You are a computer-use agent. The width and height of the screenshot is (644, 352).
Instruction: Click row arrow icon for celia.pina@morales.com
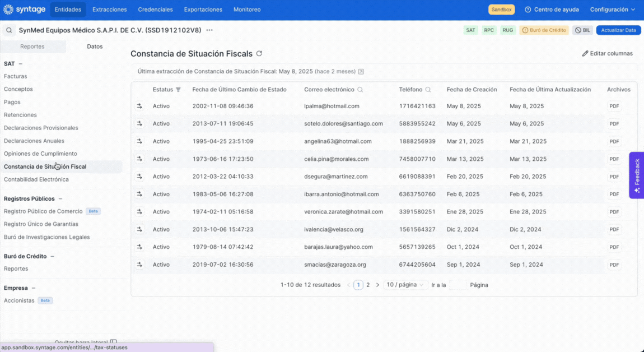click(139, 159)
